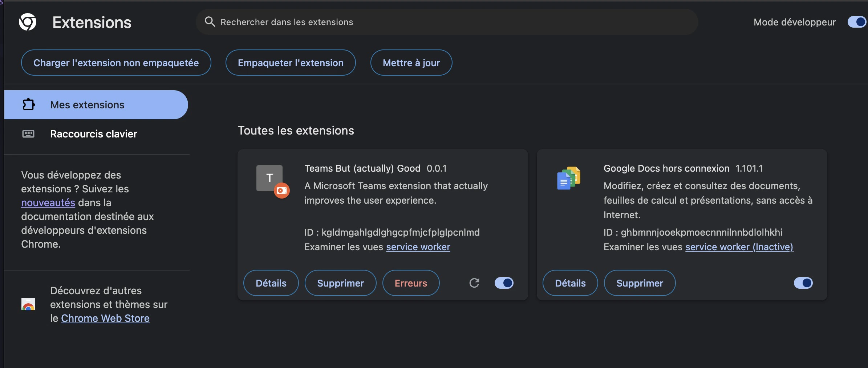Click the orange badge on the Teams icon
Screen dimensions: 868x368
282,191
